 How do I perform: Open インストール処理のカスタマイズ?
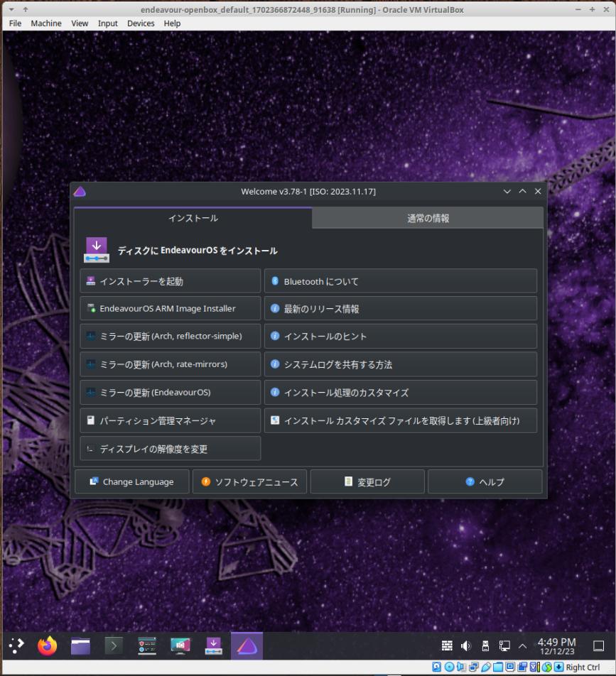coord(400,392)
